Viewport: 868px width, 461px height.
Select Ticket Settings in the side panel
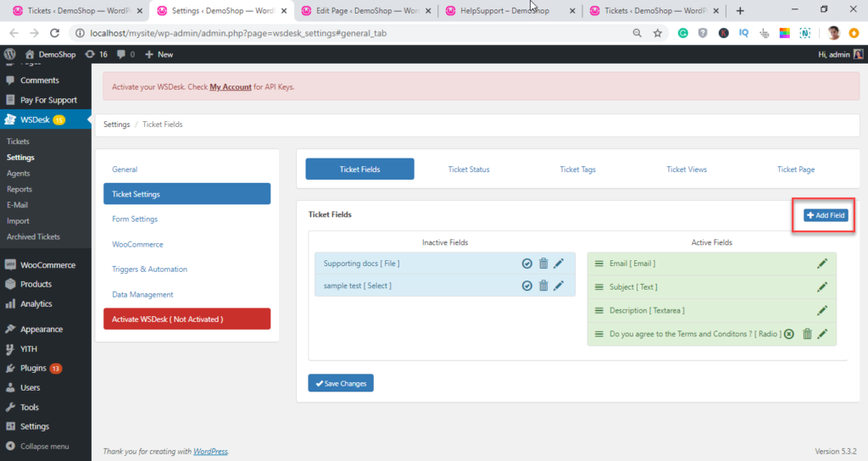pos(187,194)
